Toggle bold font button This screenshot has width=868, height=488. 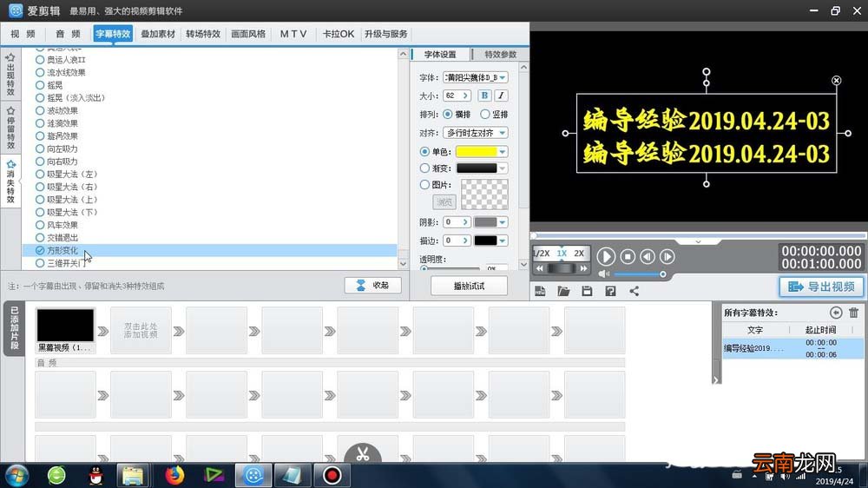pyautogui.click(x=484, y=96)
